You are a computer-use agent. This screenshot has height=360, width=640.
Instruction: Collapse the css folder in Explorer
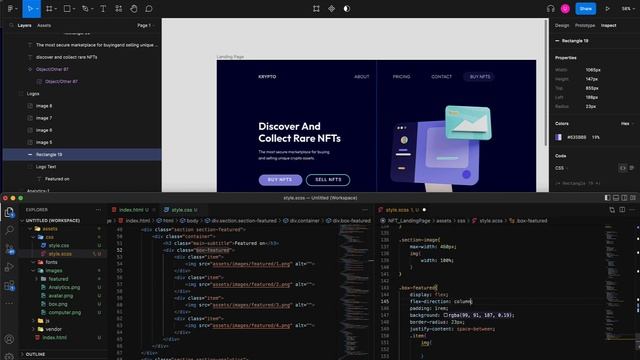click(x=34, y=237)
